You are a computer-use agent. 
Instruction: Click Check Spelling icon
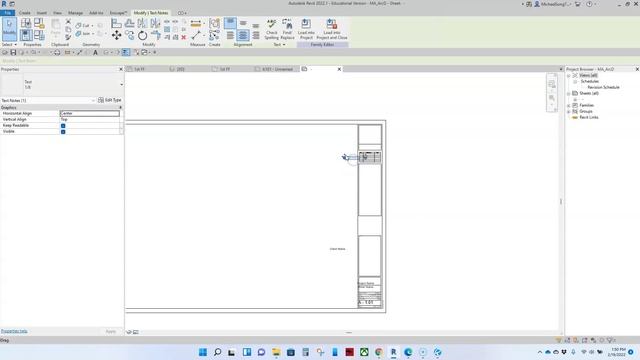click(x=271, y=29)
